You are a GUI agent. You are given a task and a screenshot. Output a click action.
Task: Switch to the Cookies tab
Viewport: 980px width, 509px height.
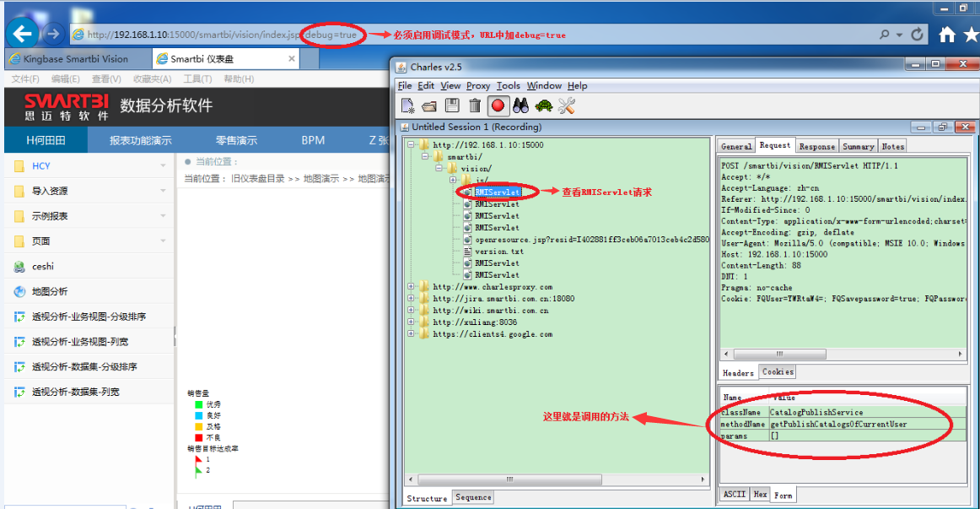tap(778, 372)
